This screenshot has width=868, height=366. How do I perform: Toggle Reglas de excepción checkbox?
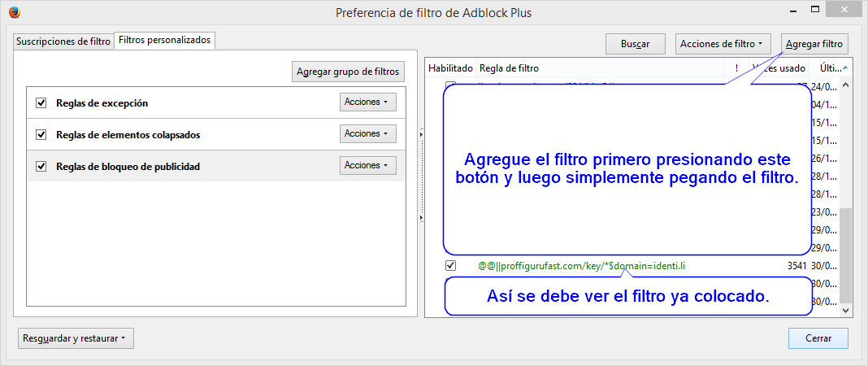pos(41,102)
